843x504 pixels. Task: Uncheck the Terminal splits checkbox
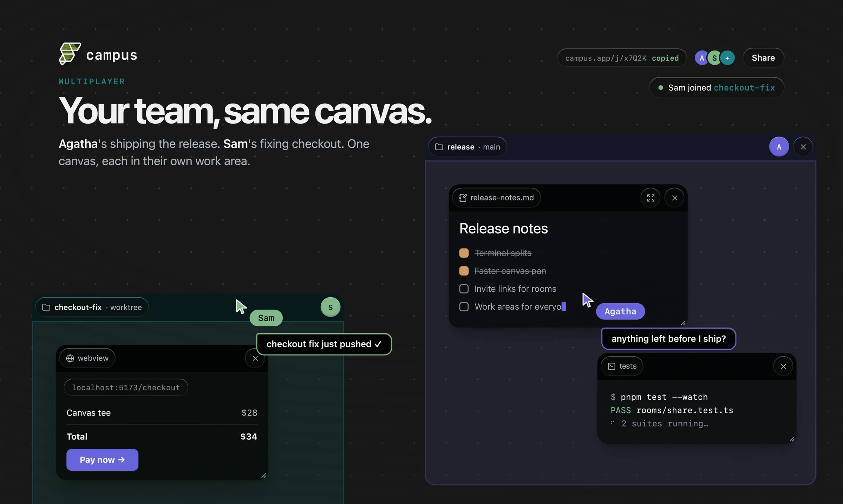464,253
